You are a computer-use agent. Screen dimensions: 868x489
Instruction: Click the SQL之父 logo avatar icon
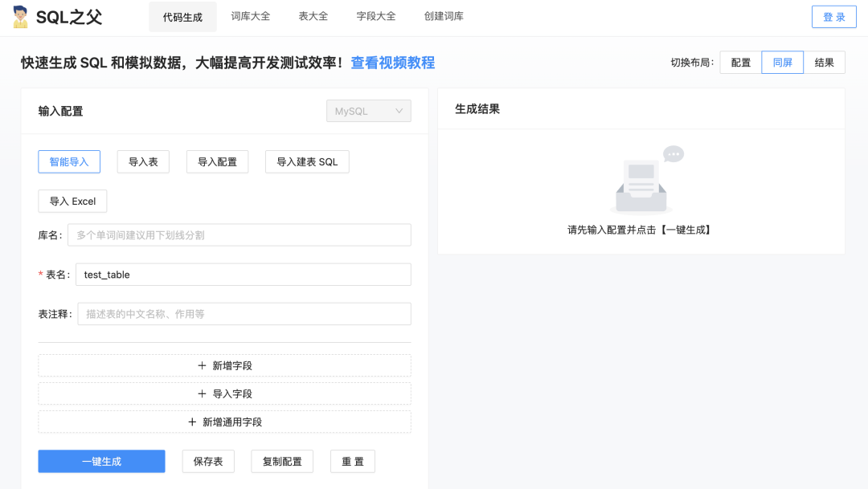tap(20, 17)
